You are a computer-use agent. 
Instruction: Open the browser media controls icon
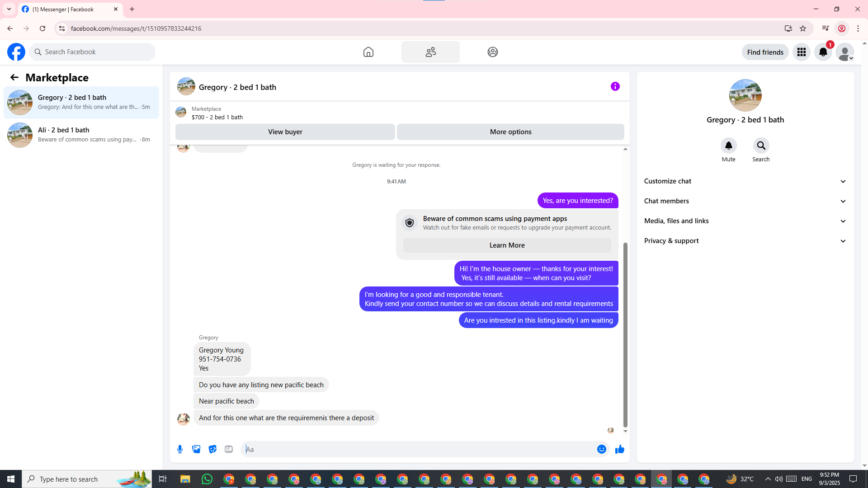(x=826, y=28)
